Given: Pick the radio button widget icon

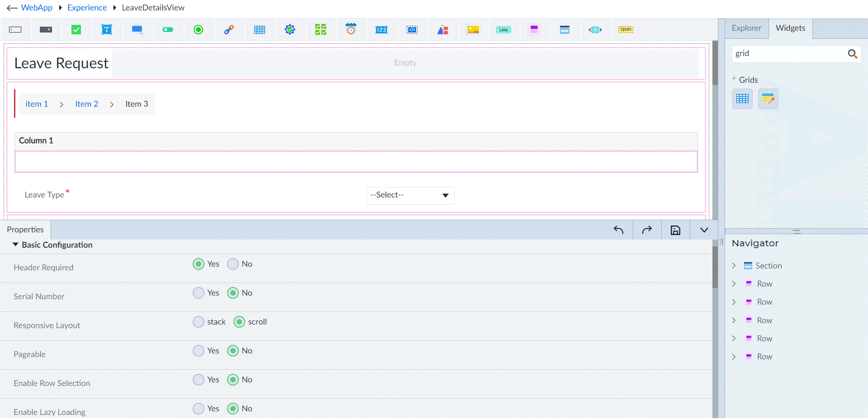Looking at the screenshot, I should pyautogui.click(x=198, y=30).
